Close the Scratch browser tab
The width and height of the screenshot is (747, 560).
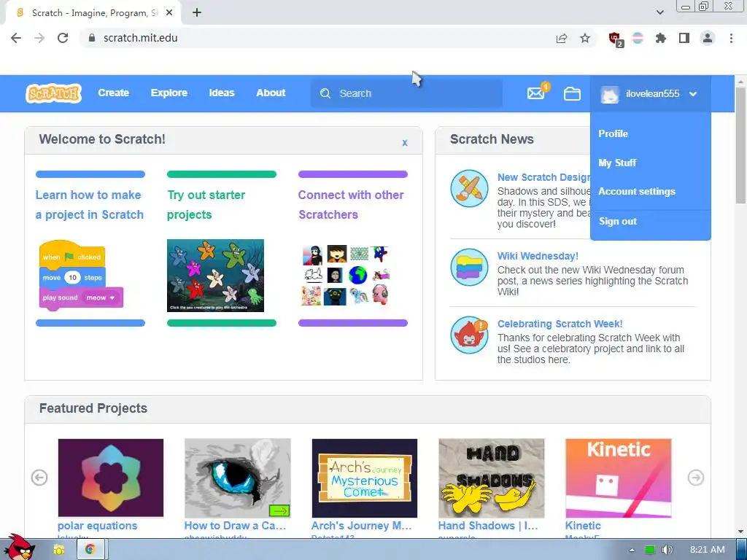(169, 13)
